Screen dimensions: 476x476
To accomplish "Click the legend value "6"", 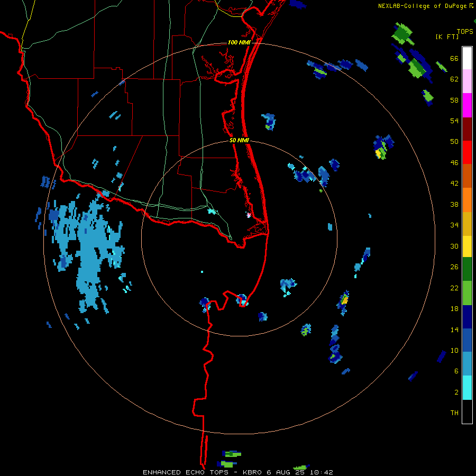I will pyautogui.click(x=456, y=371).
